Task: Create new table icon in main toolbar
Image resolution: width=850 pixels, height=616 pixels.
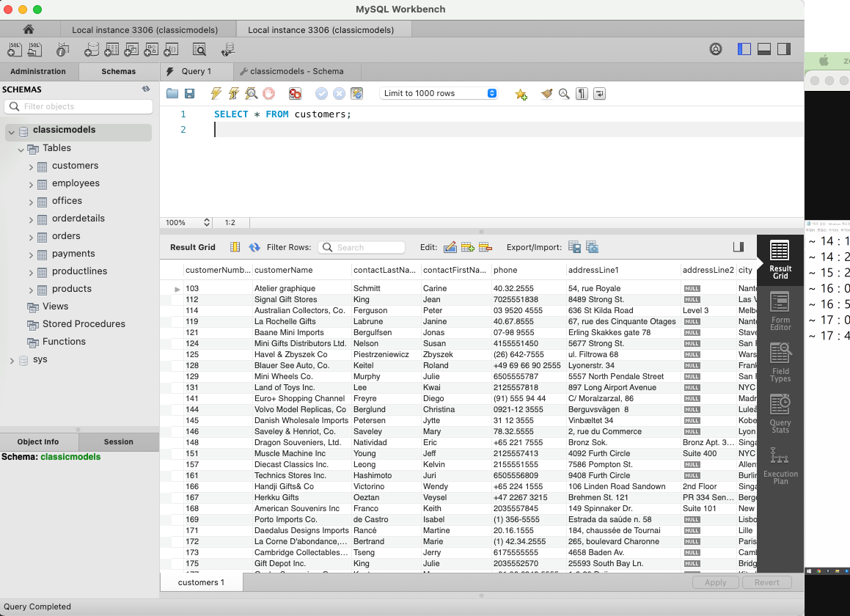Action: (x=111, y=49)
